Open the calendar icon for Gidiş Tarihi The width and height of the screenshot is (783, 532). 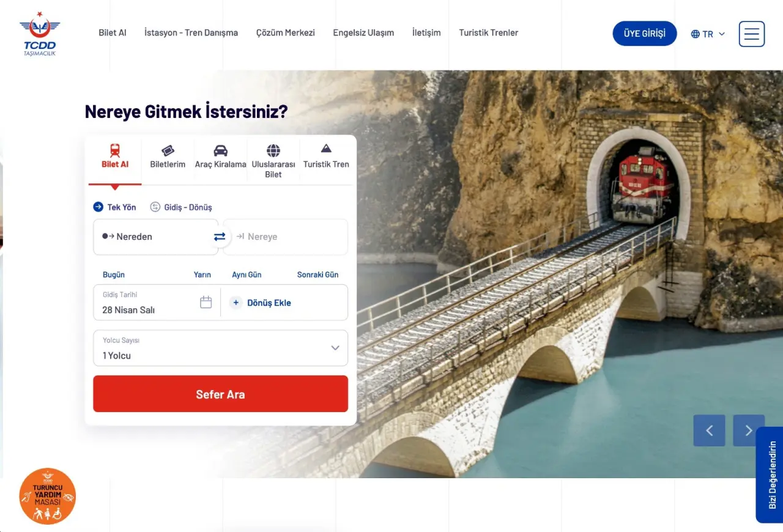pos(206,302)
